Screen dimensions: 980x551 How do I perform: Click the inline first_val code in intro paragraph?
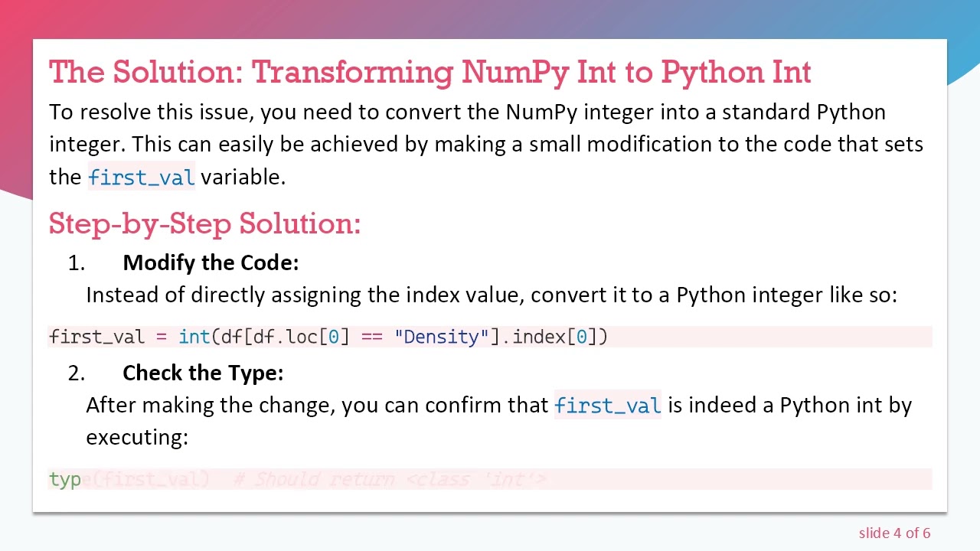pyautogui.click(x=142, y=178)
